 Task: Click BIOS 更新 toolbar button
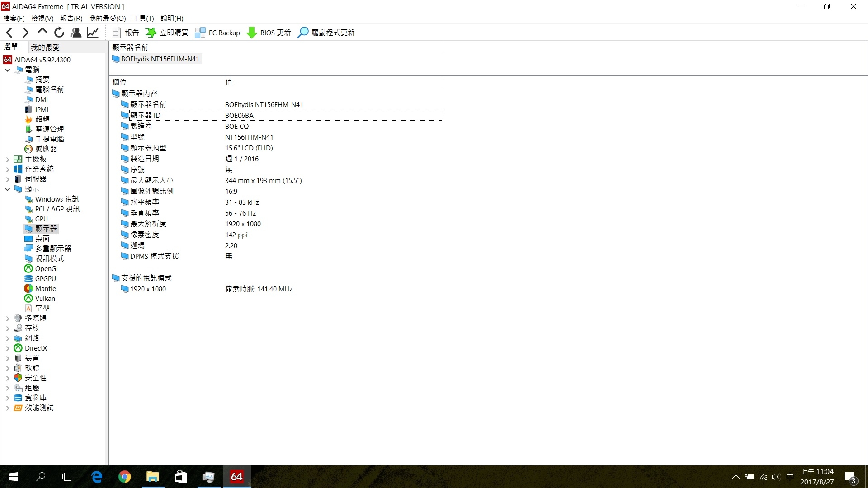pos(269,33)
